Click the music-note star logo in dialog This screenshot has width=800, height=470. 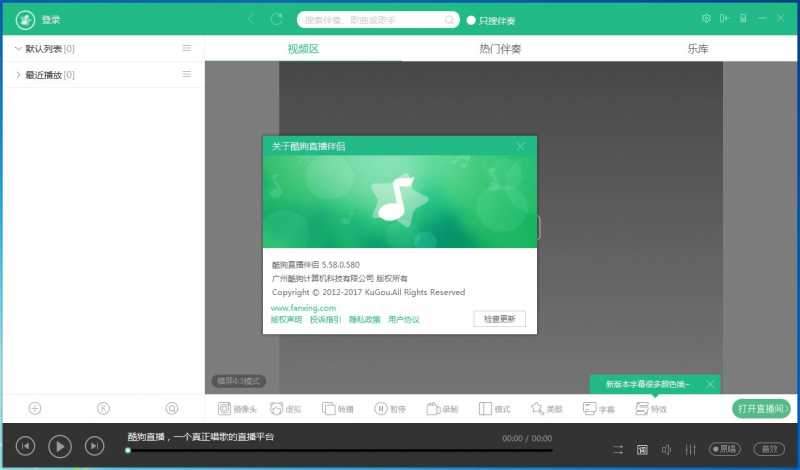click(x=399, y=200)
